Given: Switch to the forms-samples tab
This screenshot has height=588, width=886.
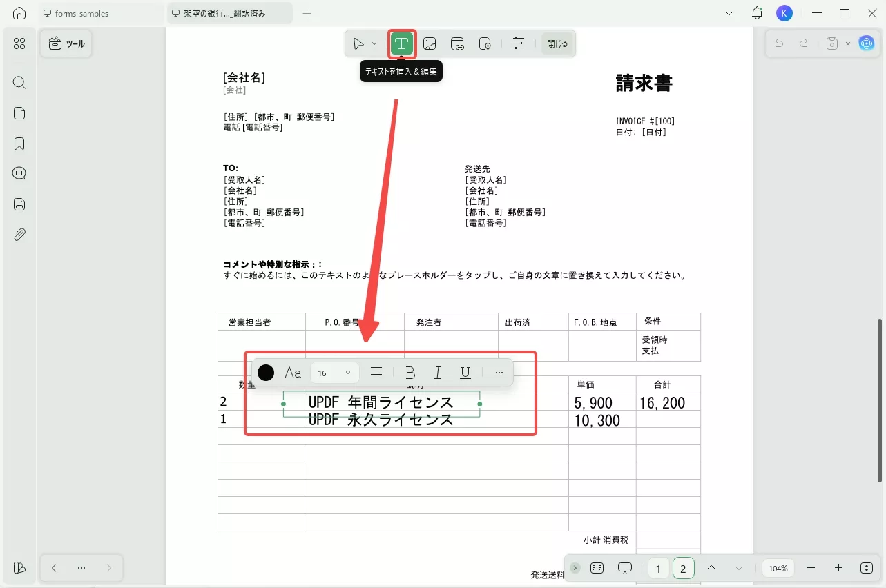Looking at the screenshot, I should point(80,12).
